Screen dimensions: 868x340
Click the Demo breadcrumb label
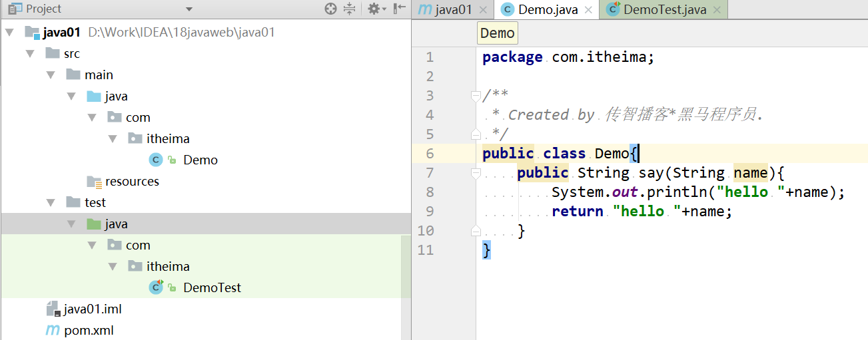click(497, 33)
